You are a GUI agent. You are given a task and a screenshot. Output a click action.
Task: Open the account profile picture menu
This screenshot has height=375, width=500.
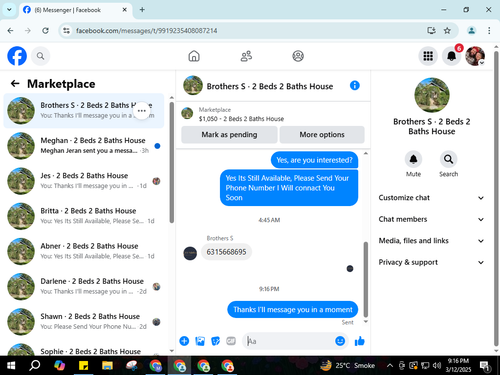pos(475,56)
